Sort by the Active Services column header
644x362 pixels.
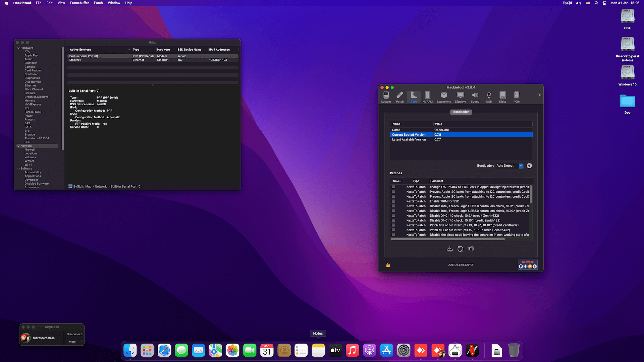coord(99,50)
